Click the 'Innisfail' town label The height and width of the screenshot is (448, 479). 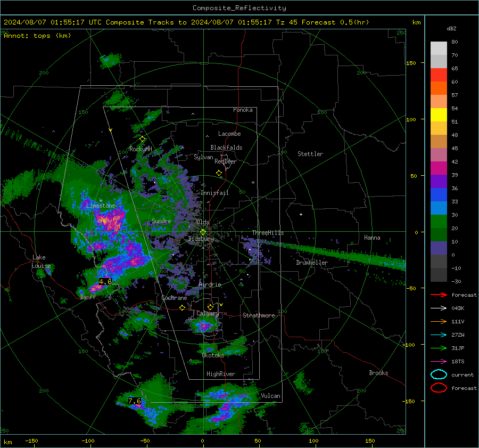coord(214,193)
